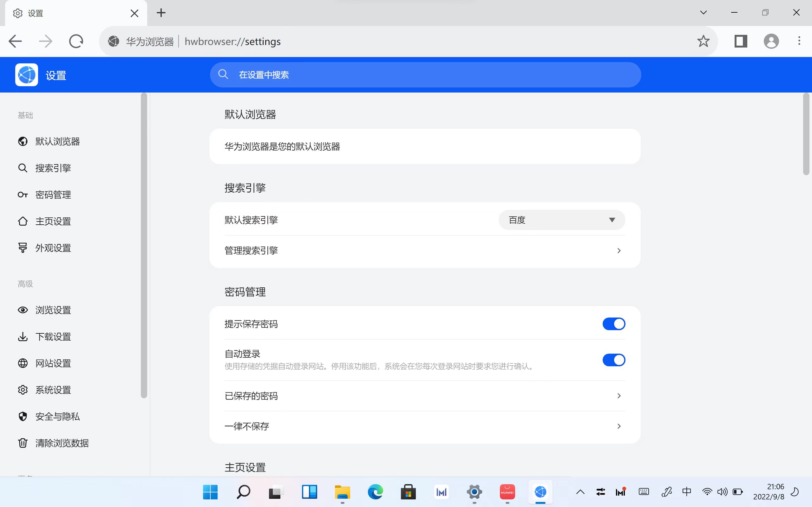812x507 pixels.
Task: Open the 默认搜索引擎 百度 dropdown
Action: point(561,220)
